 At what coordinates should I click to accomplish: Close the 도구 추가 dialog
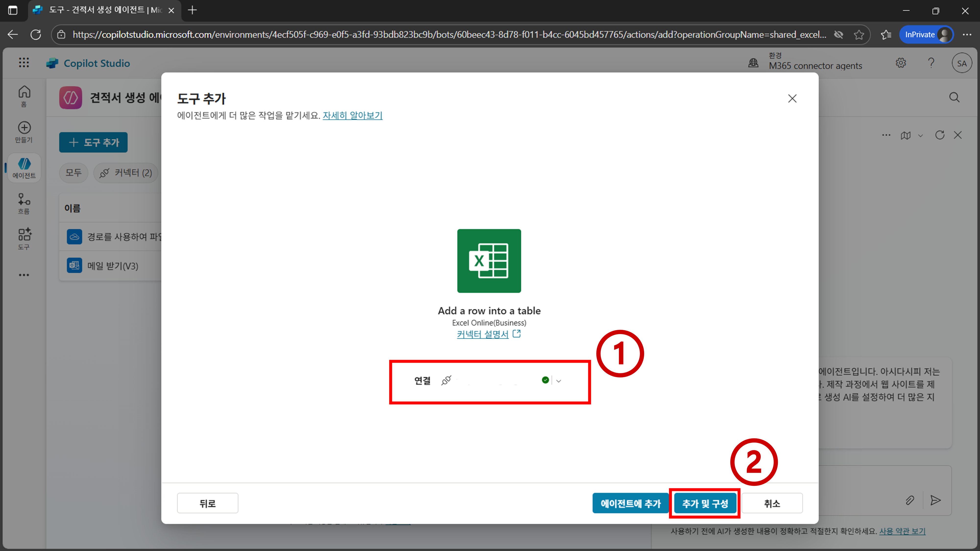tap(792, 98)
